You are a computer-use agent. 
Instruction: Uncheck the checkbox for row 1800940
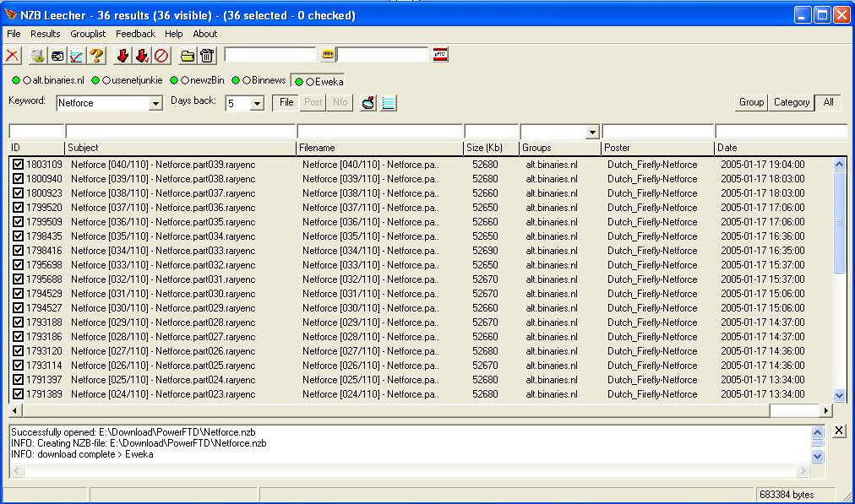pos(18,179)
